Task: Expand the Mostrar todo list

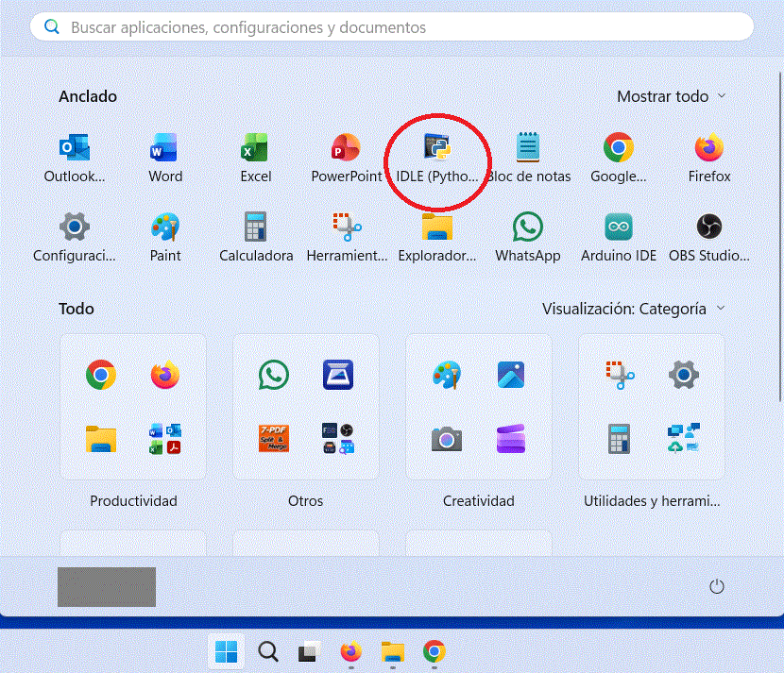Action: click(672, 96)
